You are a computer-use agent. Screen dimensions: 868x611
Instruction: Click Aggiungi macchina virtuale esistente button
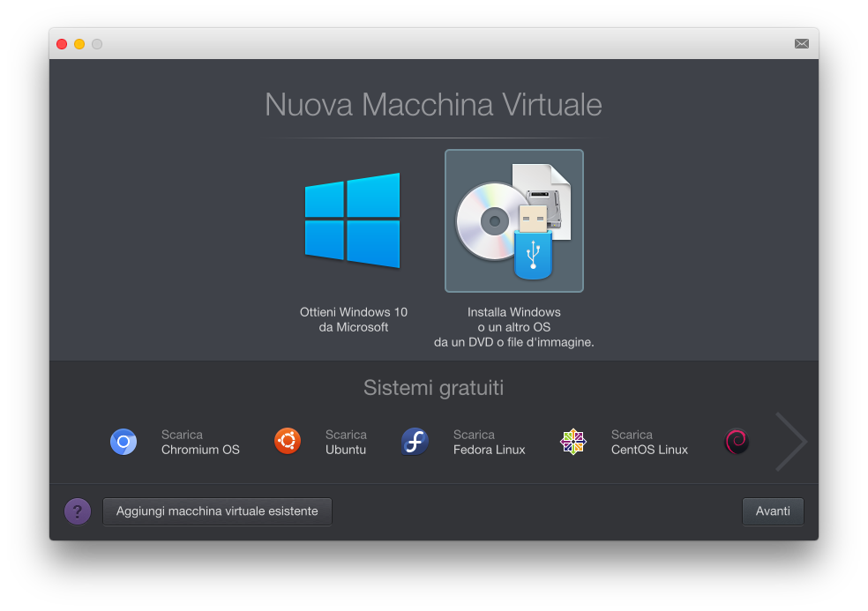(217, 511)
